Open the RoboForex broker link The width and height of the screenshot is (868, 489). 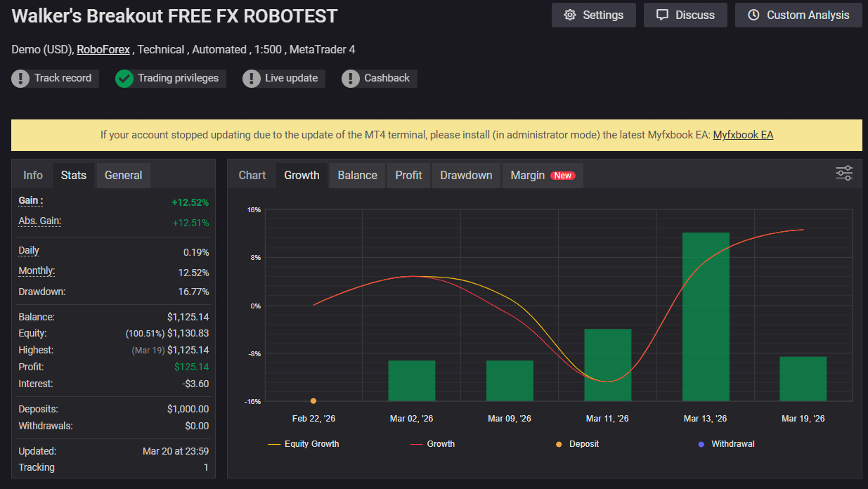click(x=103, y=49)
